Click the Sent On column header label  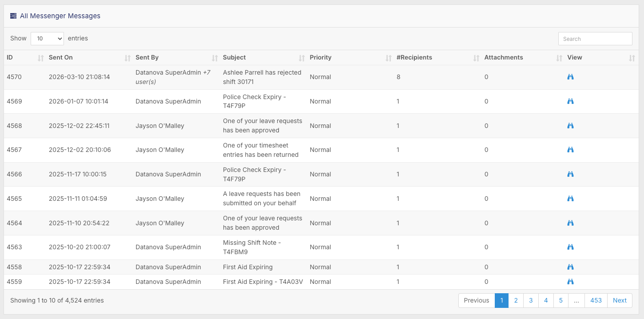[x=61, y=57]
